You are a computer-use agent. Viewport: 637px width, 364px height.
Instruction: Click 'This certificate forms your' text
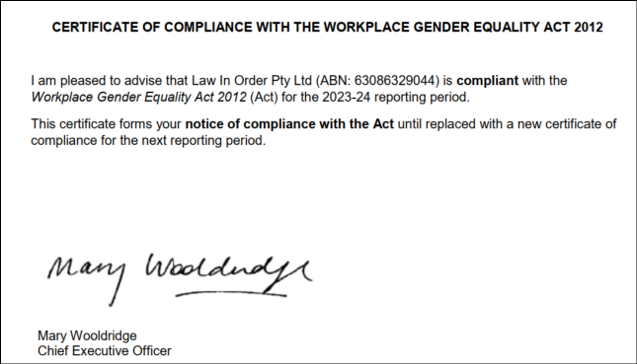point(106,123)
